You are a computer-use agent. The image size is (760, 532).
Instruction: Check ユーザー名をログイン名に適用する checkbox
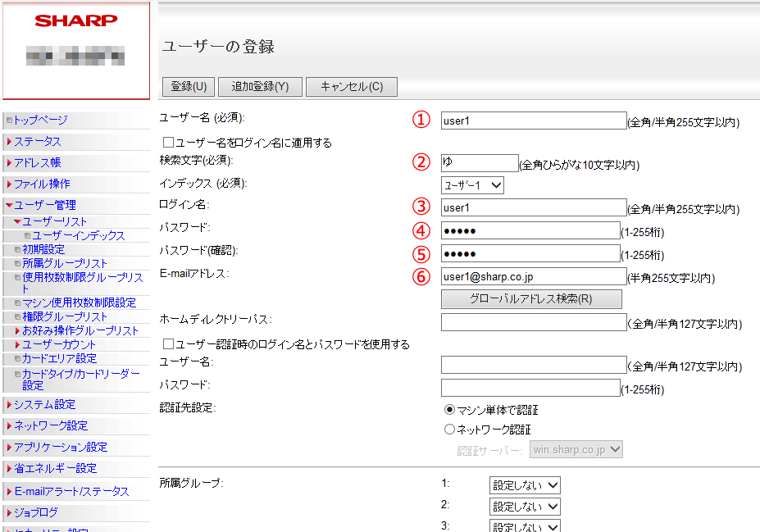(168, 143)
